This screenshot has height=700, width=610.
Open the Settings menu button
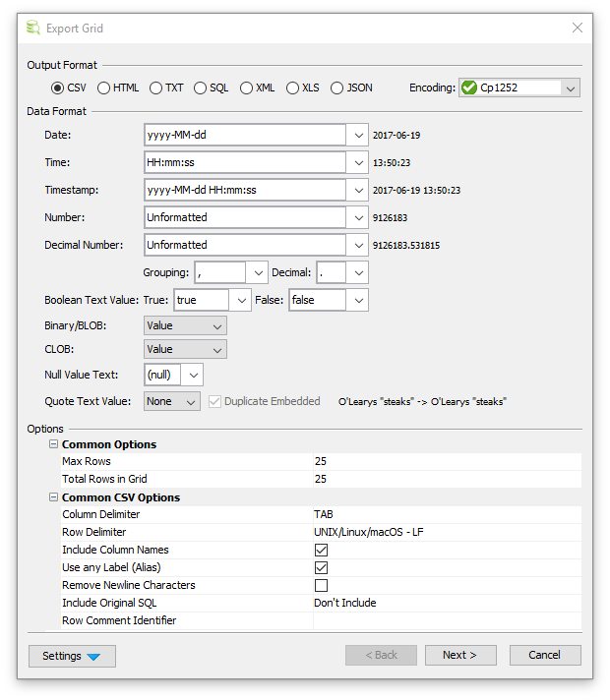(73, 656)
